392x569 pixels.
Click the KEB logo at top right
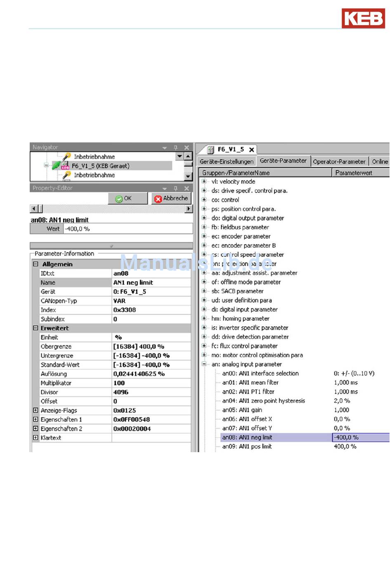coord(363,19)
